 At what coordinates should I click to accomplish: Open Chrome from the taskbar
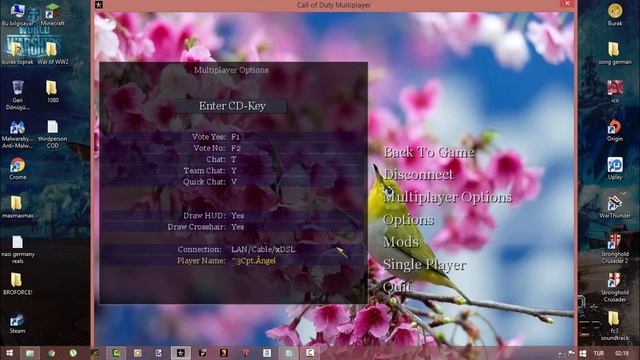coord(52,353)
